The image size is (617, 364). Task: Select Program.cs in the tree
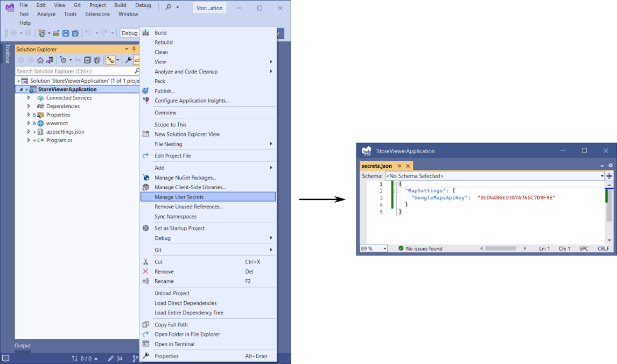pos(59,140)
